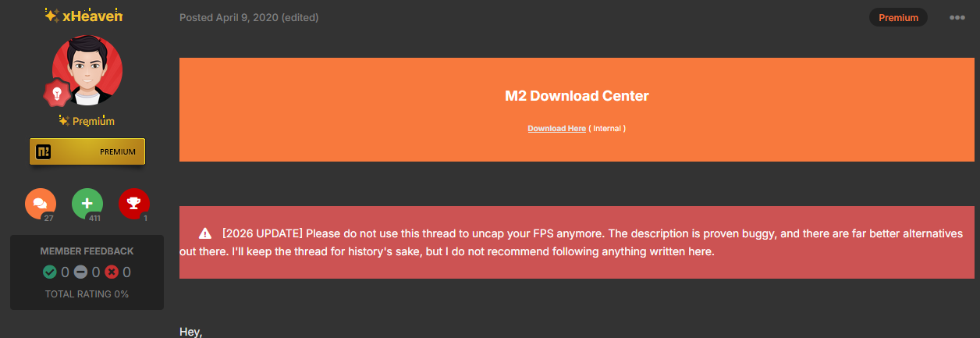The width and height of the screenshot is (980, 338).
Task: Click the Premium badge at top right
Action: 898,18
